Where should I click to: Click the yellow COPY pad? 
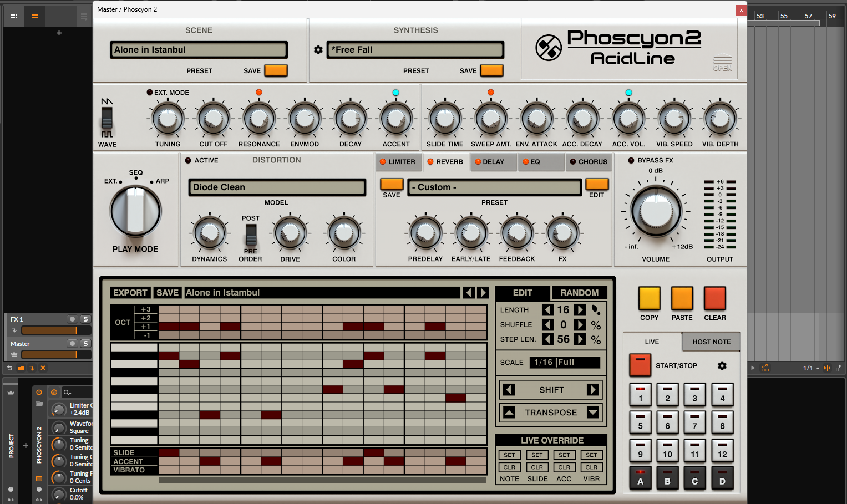tap(650, 298)
